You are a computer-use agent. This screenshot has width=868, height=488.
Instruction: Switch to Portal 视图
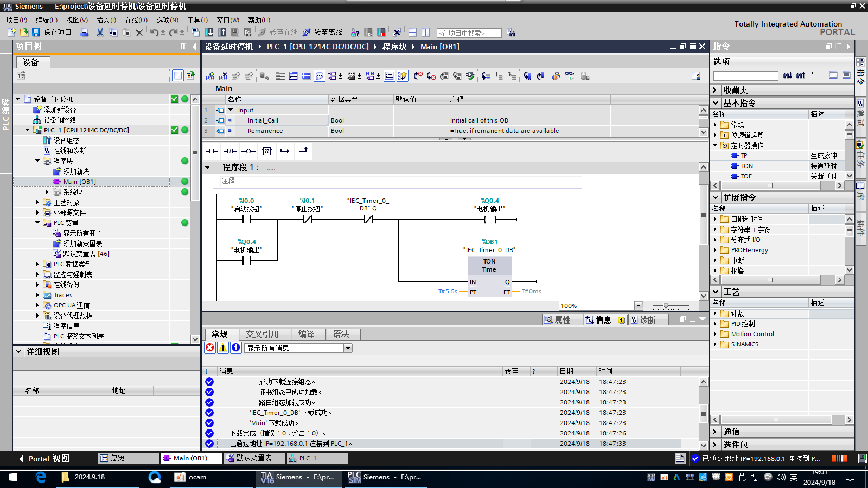44,458
